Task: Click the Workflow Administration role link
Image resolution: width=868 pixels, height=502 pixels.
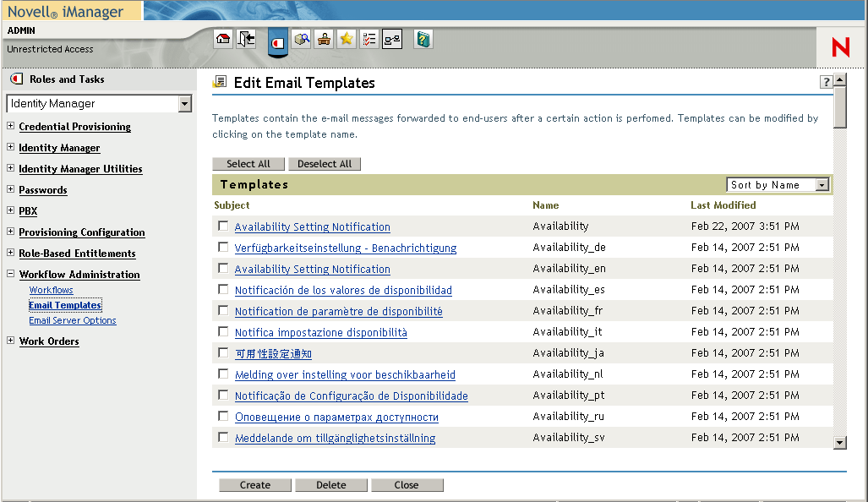Action: click(x=79, y=275)
